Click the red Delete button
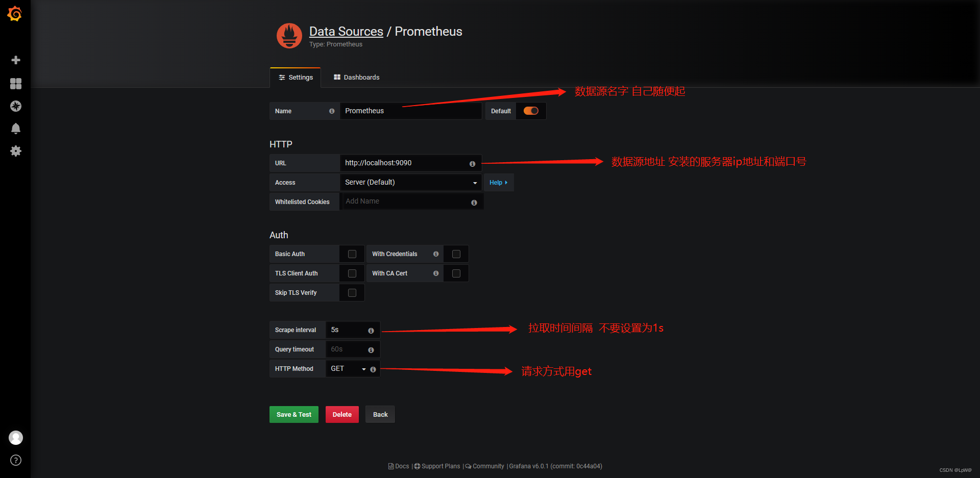Image resolution: width=980 pixels, height=478 pixels. 342,415
